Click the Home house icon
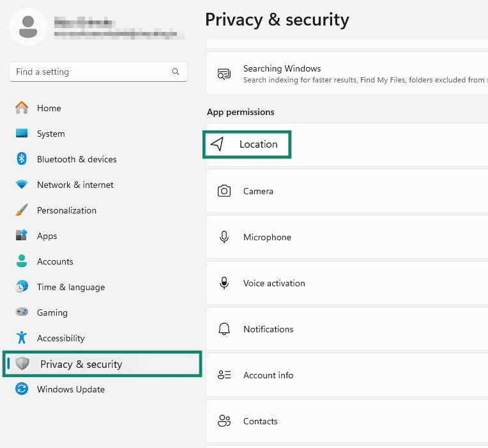488x448 pixels. [22, 108]
